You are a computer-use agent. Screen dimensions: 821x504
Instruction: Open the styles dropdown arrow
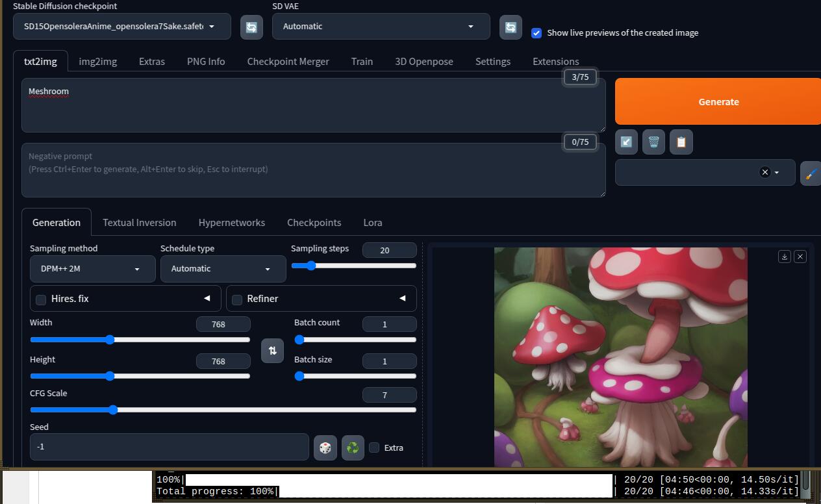click(x=777, y=173)
